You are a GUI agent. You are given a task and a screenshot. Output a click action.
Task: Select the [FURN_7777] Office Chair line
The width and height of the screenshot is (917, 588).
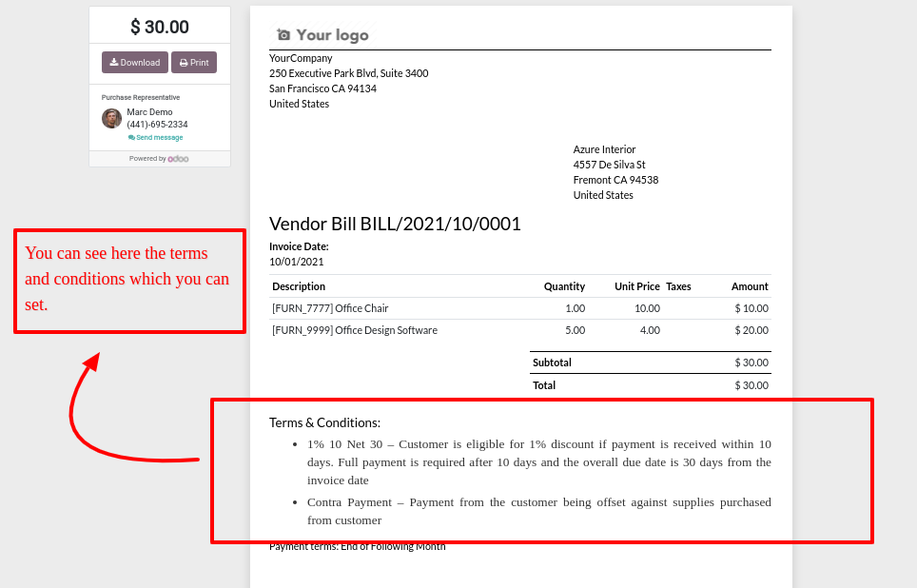click(x=330, y=308)
